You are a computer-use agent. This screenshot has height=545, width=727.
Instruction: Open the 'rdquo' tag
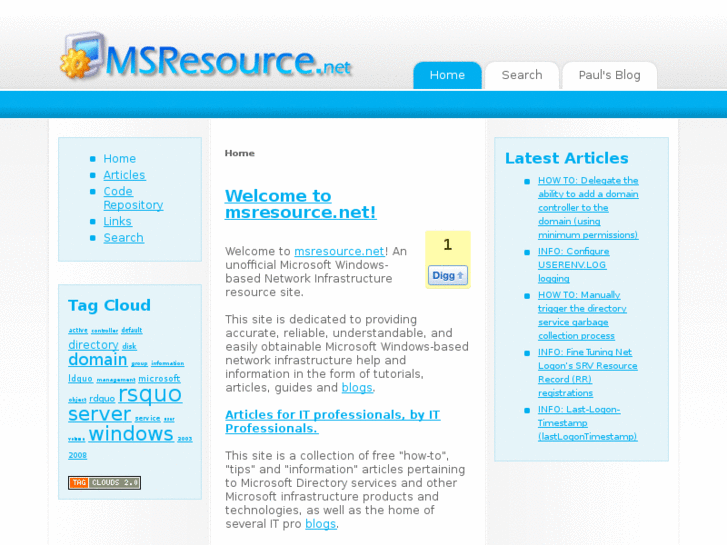pos(102,398)
